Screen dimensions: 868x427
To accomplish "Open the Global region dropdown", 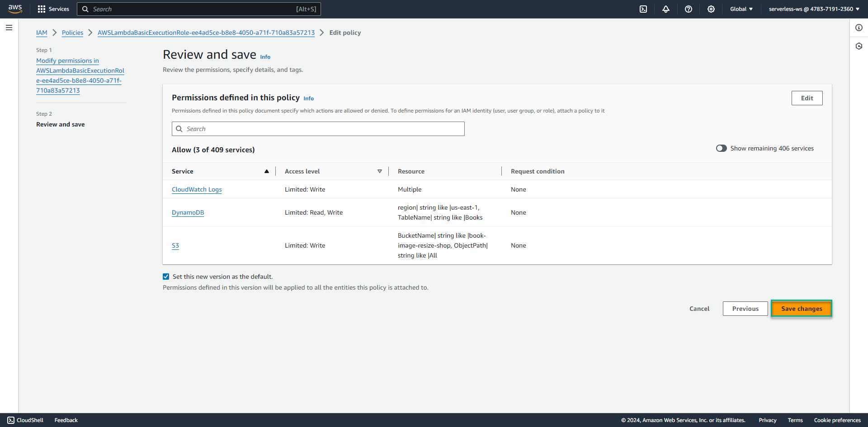I will click(x=741, y=9).
